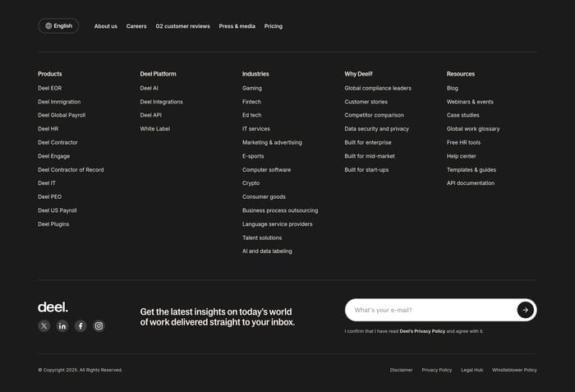
Task: Open AI and data labeling link
Action: [267, 251]
